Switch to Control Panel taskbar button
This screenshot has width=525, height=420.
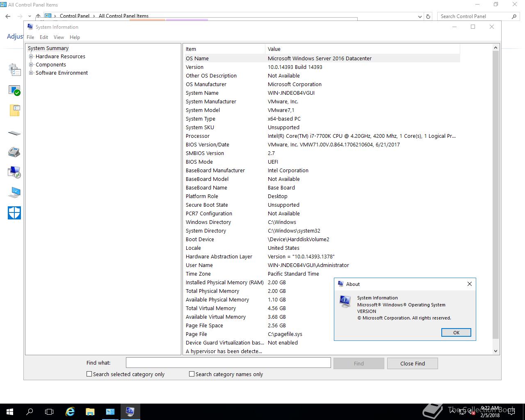click(110, 411)
